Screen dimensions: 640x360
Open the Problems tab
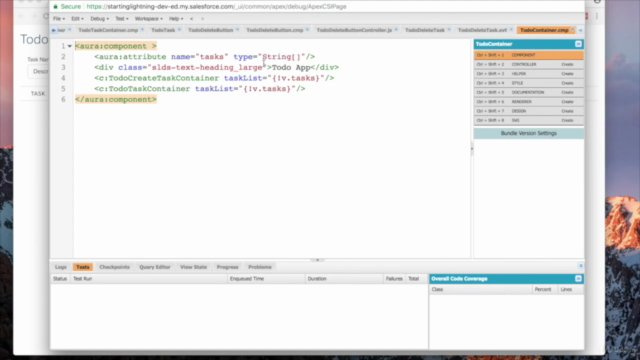tap(260, 267)
